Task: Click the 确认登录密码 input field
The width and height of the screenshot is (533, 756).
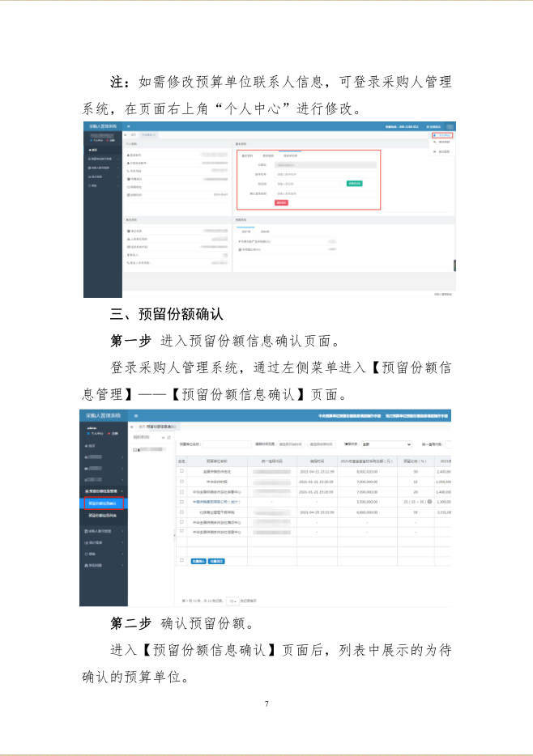Action: pyautogui.click(x=326, y=193)
